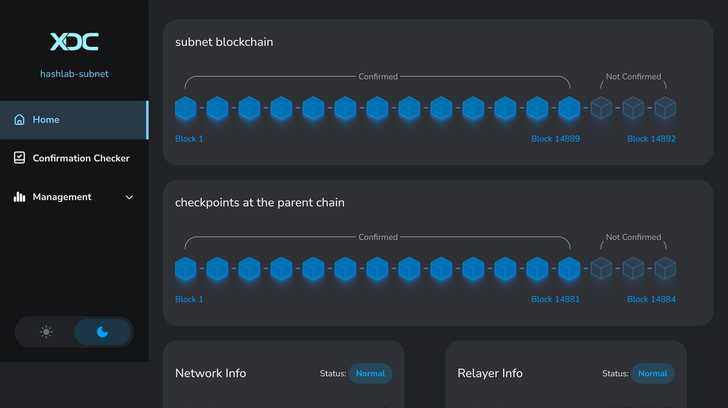Open the Management menu item
Image resolution: width=728 pixels, height=408 pixels.
click(x=62, y=197)
